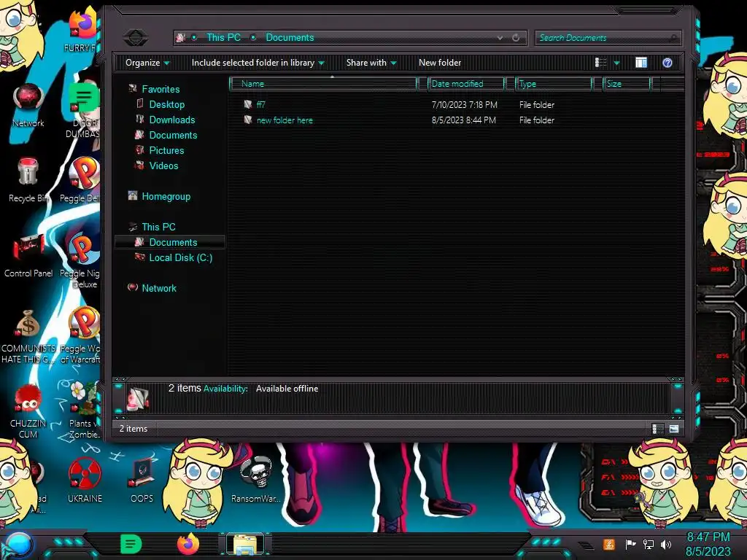Click the Pictures folder icon in sidebar
Screen dimensions: 747x560
coord(139,149)
